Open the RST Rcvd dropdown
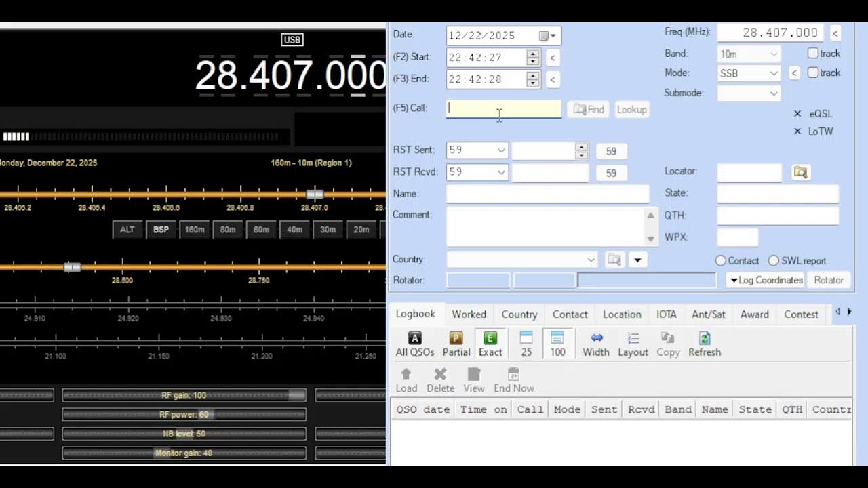Viewport: 868px width, 488px height. [501, 172]
